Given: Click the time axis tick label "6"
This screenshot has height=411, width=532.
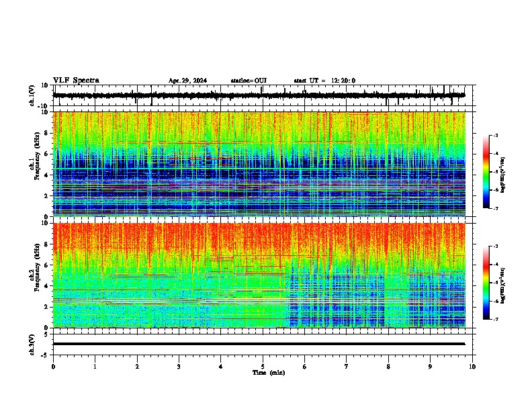Looking at the screenshot, I should (x=305, y=367).
